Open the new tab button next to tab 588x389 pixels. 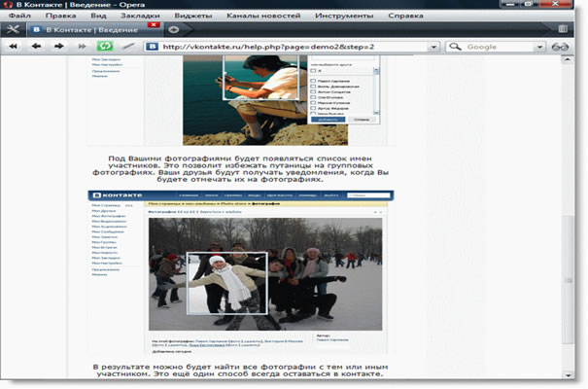click(x=174, y=29)
